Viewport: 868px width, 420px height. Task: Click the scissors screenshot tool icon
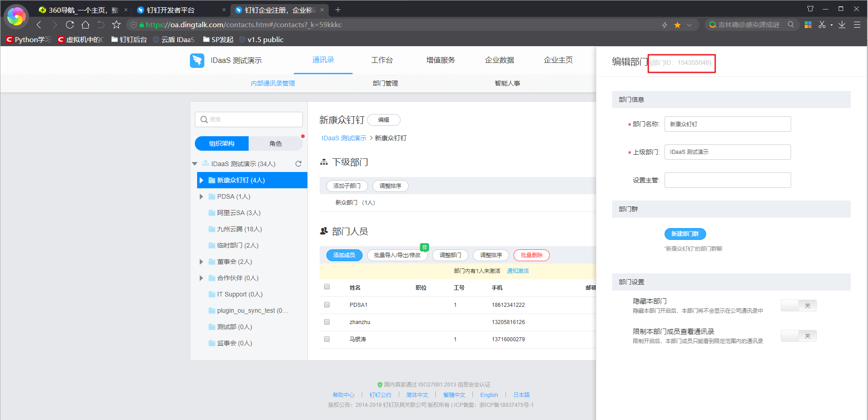822,25
